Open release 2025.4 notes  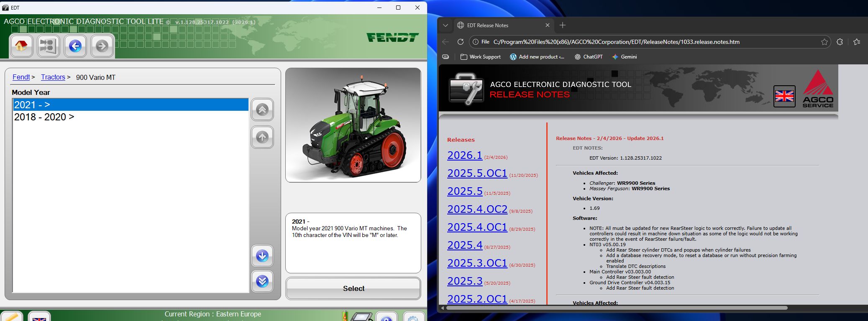[465, 245]
